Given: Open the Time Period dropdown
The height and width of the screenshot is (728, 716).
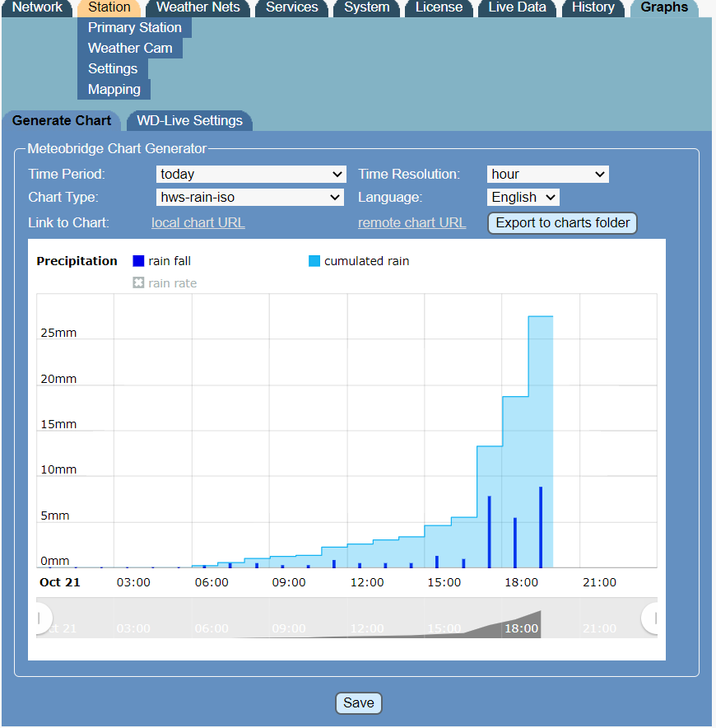Looking at the screenshot, I should [251, 175].
